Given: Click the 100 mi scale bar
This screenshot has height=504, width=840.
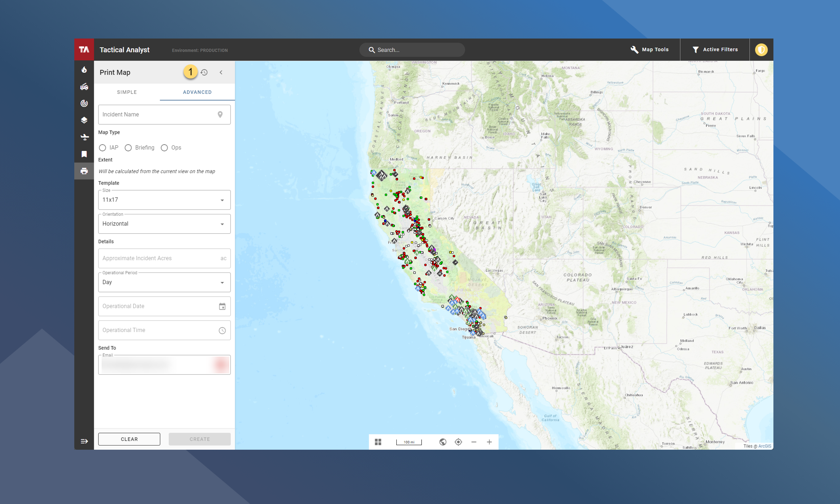Looking at the screenshot, I should coord(409,442).
